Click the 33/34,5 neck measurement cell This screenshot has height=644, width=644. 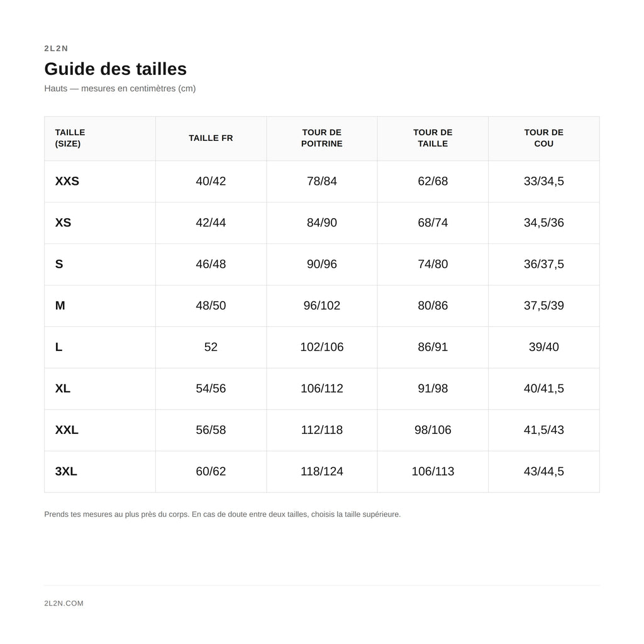tap(544, 181)
